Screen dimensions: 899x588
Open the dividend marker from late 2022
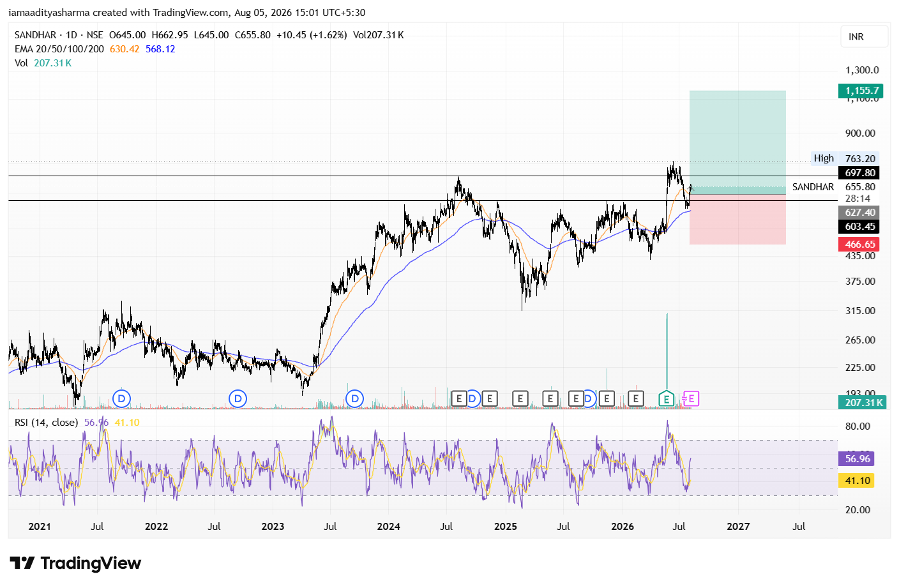(238, 399)
